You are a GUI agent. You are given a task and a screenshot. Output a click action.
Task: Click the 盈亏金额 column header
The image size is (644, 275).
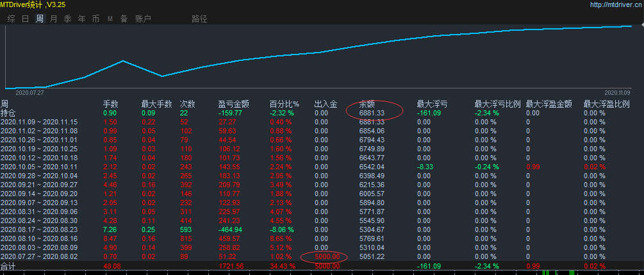233,104
